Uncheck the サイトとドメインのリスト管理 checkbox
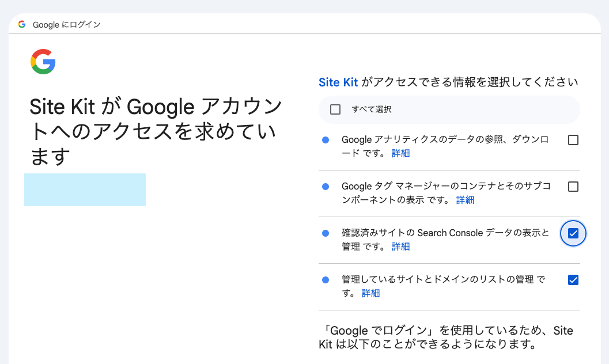This screenshot has width=609, height=364. point(573,280)
